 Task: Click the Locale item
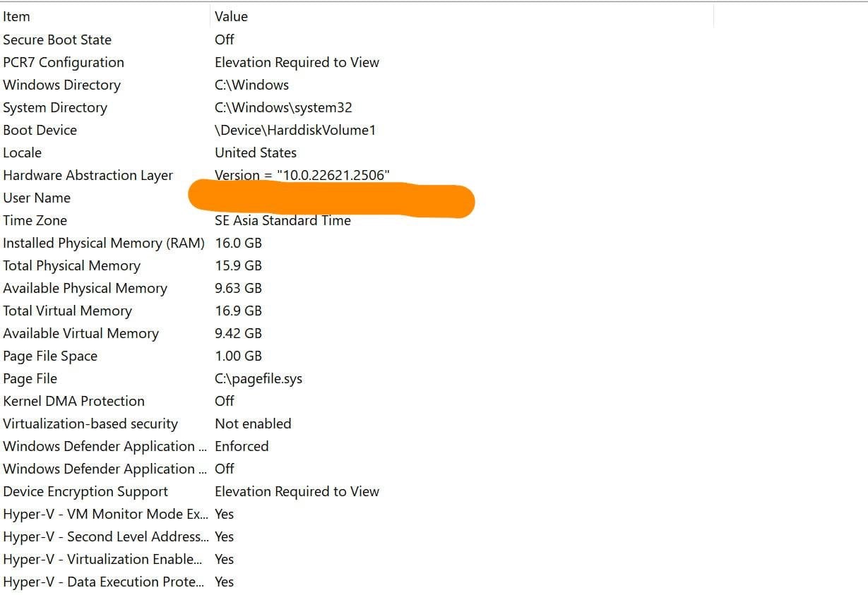tap(23, 152)
